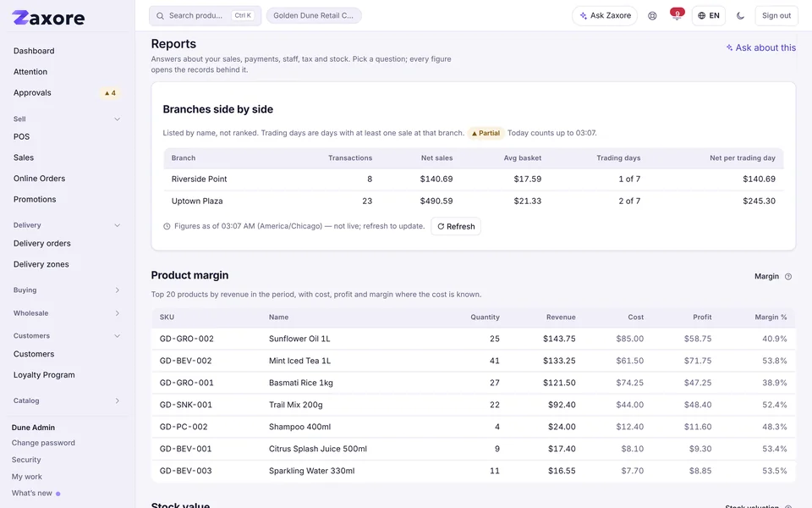Click the Partial warning badge

[486, 133]
